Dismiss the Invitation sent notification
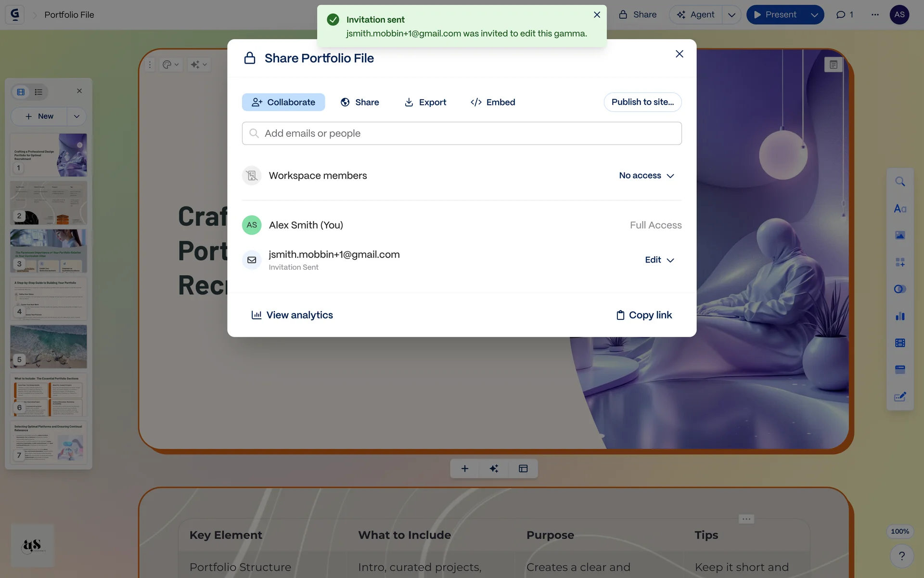Image resolution: width=924 pixels, height=578 pixels. (597, 15)
